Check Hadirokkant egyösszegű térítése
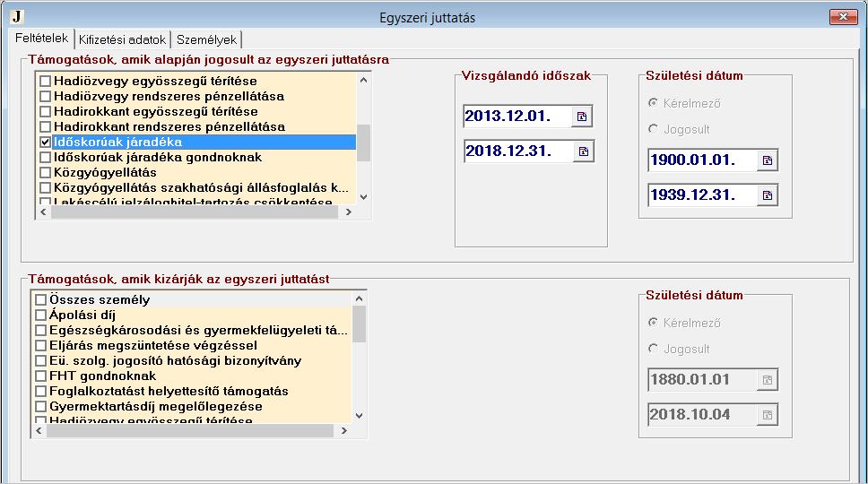Viewport: 868px width, 484px height. 46,112
